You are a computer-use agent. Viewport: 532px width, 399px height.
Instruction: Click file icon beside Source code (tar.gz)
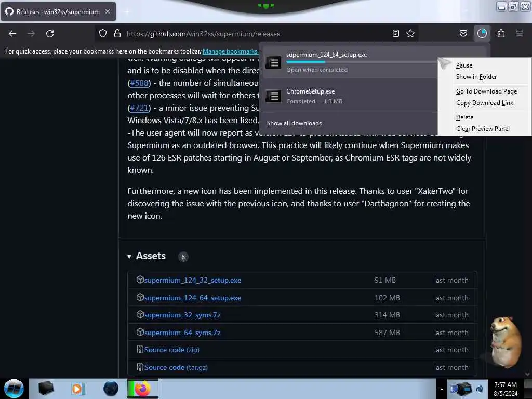coord(140,367)
